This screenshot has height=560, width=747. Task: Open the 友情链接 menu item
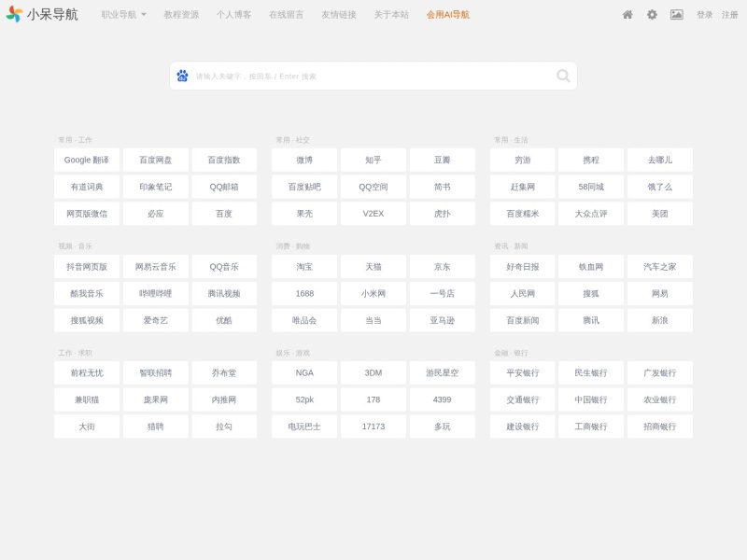339,15
